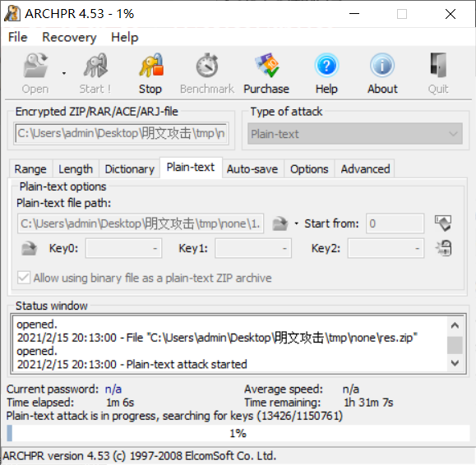The height and width of the screenshot is (465, 476).
Task: Open the Type of attack dropdown
Action: pos(355,134)
